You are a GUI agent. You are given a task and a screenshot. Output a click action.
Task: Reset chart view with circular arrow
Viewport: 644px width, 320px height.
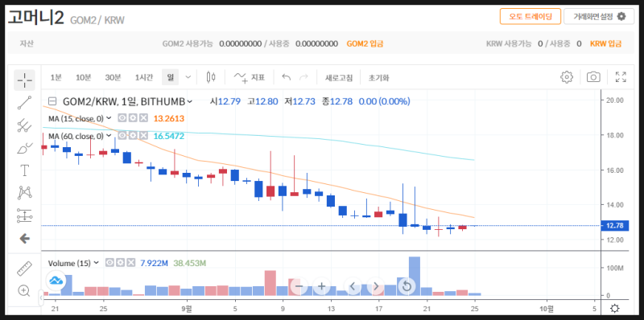407,286
